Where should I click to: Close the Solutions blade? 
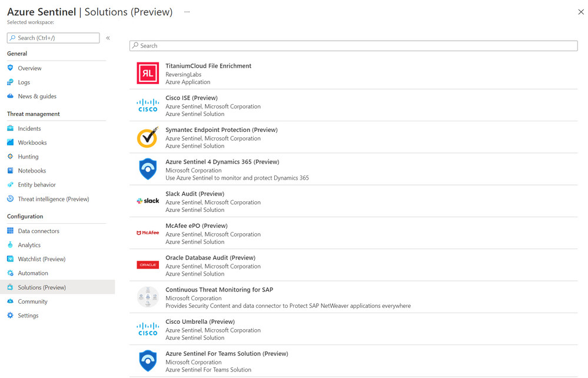click(x=581, y=12)
